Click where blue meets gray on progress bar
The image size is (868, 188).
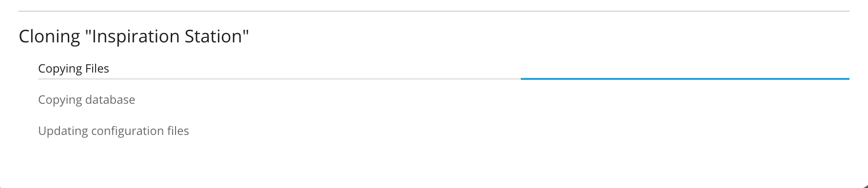click(x=521, y=78)
